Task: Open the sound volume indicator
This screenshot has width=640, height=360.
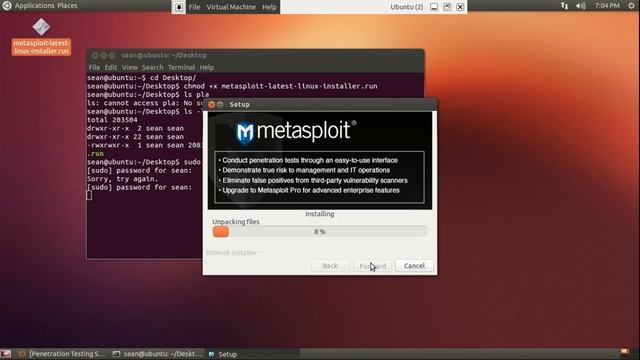Action: coord(580,6)
